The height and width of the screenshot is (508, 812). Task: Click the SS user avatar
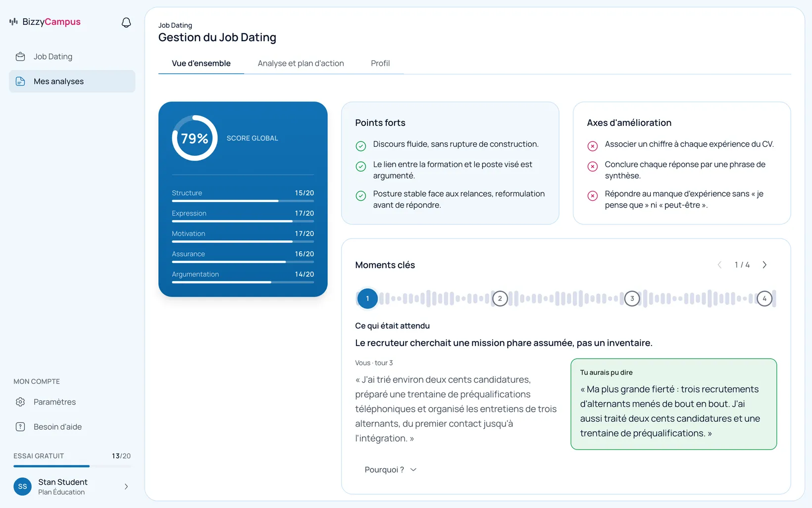coord(22,487)
